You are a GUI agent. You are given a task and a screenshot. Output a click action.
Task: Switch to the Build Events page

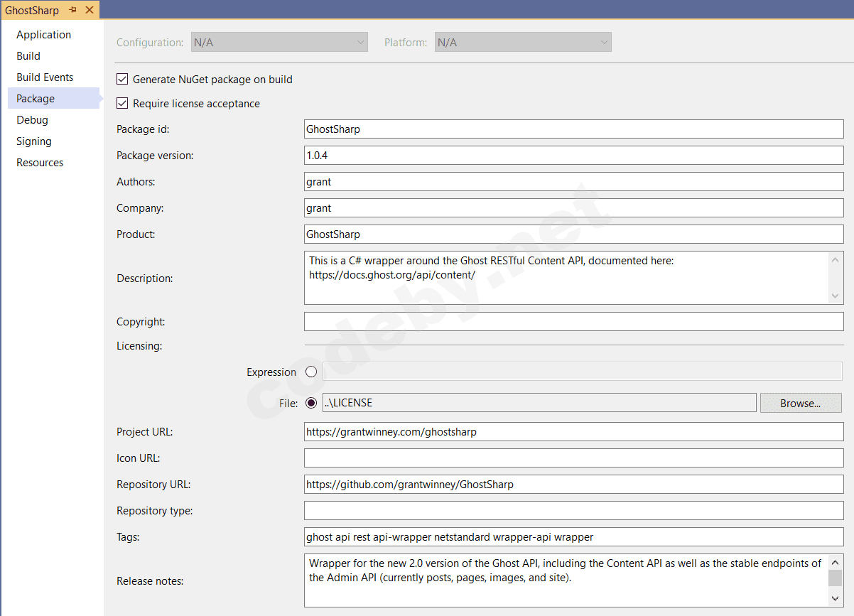[45, 77]
